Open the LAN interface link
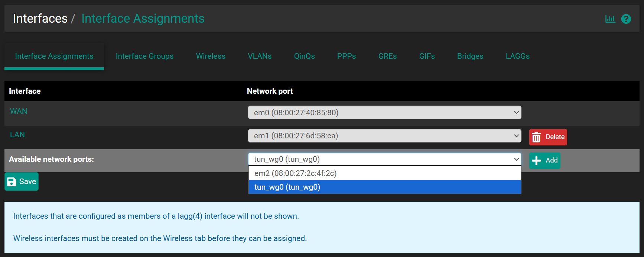 pos(17,135)
